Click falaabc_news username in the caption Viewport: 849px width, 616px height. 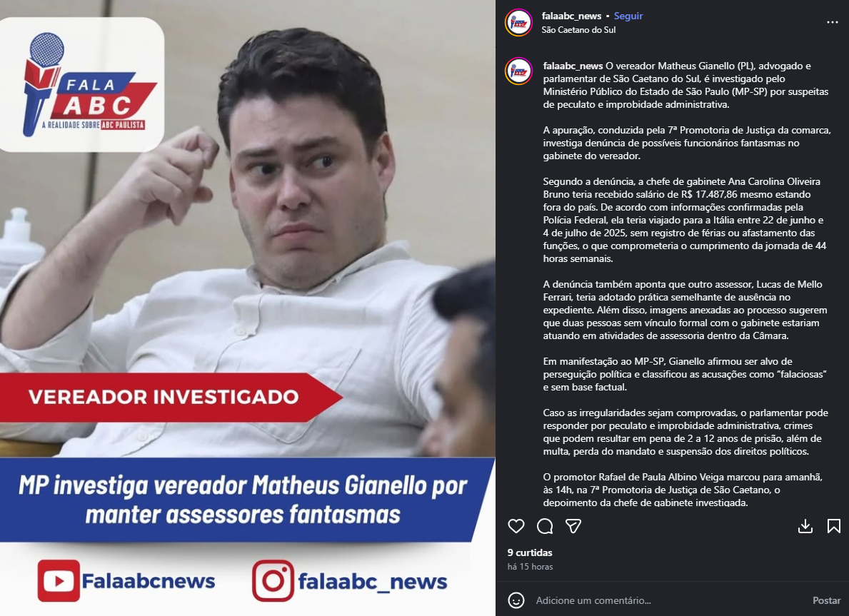pos(573,66)
